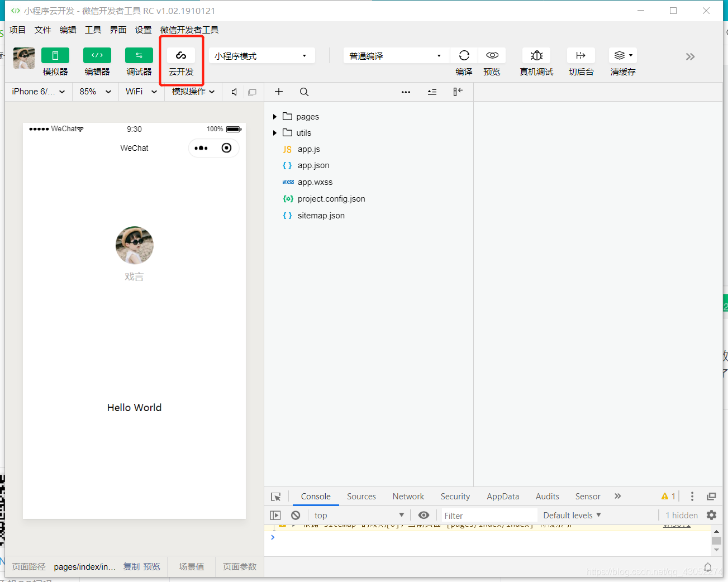Open the top context dropdown
Screen dimensions: 728x582
358,516
